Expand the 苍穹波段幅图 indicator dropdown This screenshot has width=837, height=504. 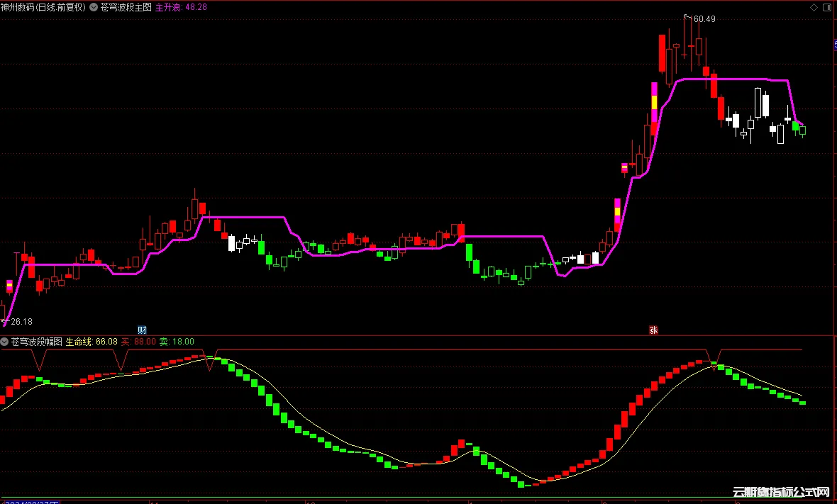(5, 342)
